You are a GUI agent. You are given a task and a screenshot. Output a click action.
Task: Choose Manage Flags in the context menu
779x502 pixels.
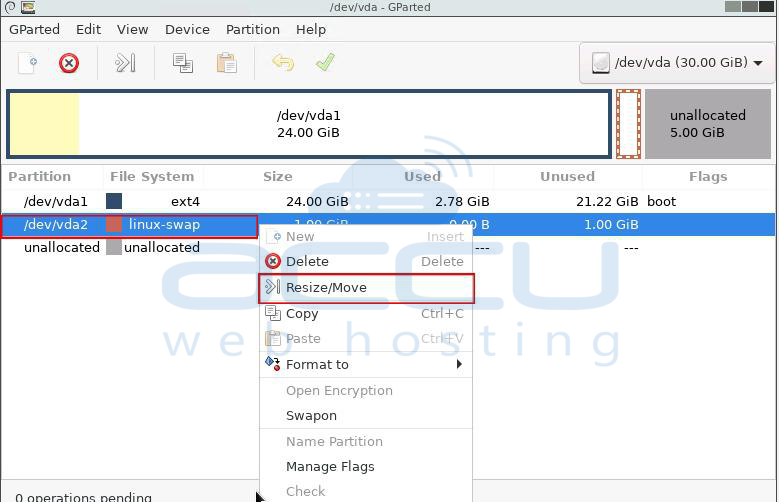[366, 466]
